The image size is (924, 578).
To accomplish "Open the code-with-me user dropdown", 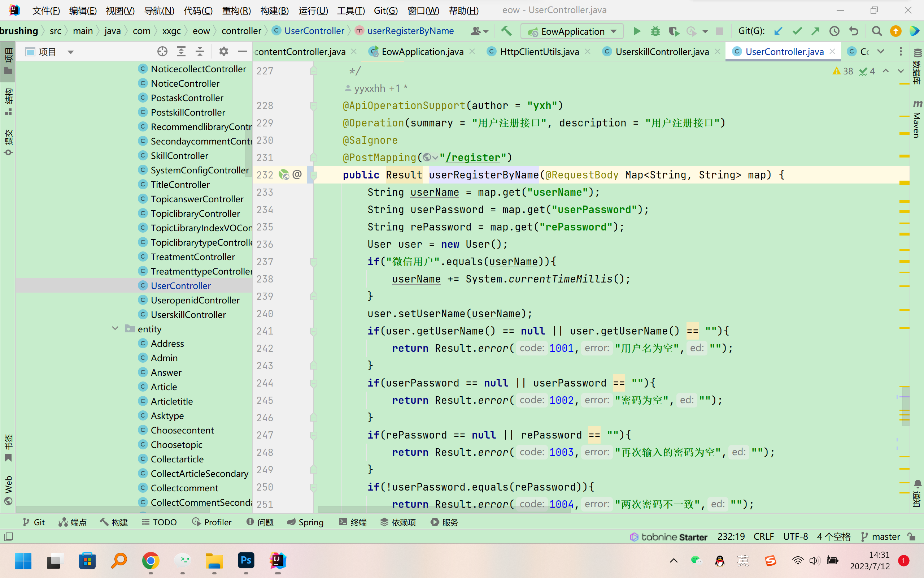I will (x=479, y=31).
